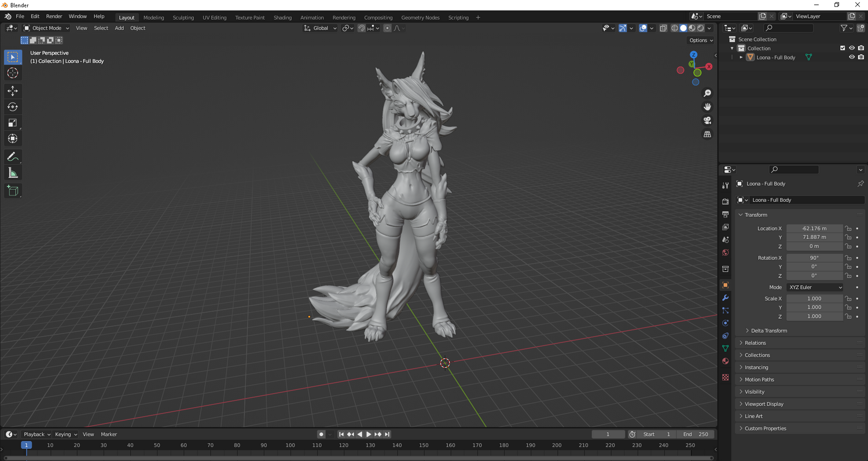Open the Physics properties tab
The image size is (868, 461).
click(726, 323)
